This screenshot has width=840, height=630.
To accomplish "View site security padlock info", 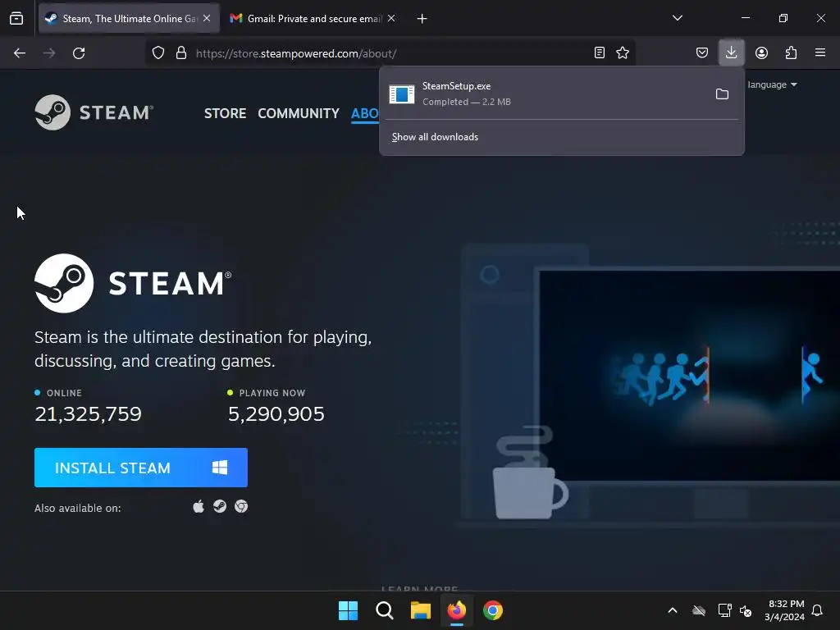I will [181, 53].
